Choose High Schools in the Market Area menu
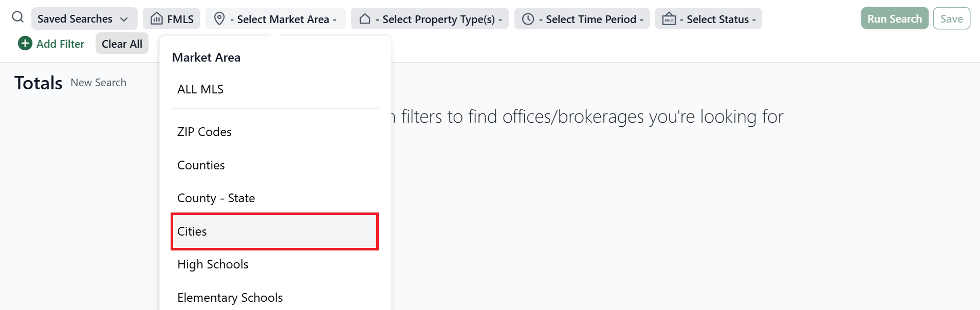Screen dimensions: 980x310 point(212,264)
